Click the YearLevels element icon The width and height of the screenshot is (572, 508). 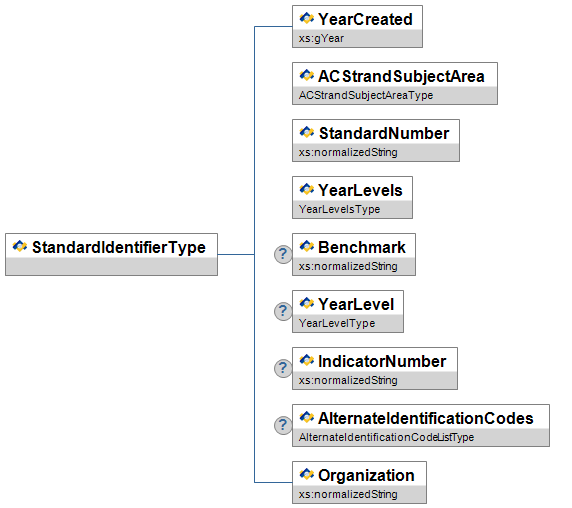pyautogui.click(x=306, y=189)
